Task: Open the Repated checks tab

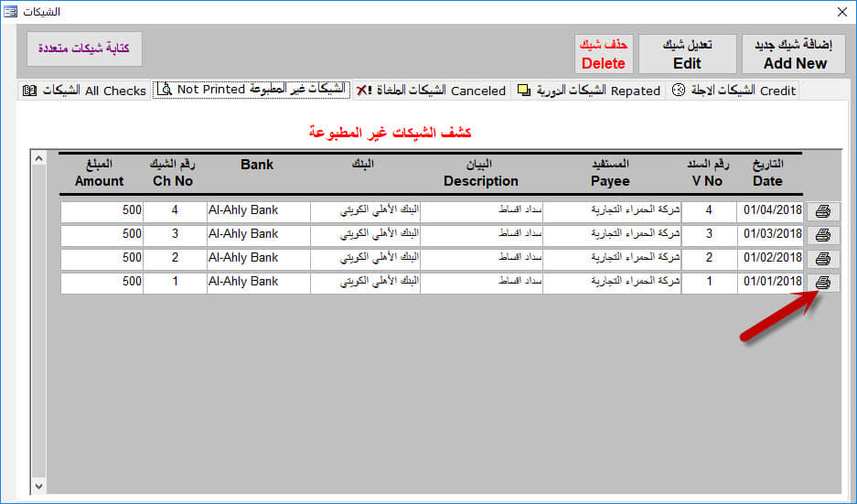Action: tap(589, 91)
